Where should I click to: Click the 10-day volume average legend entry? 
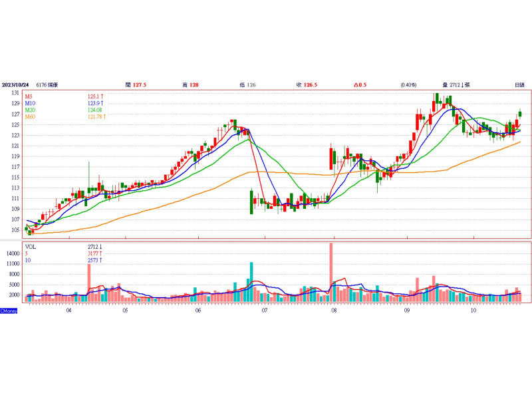click(x=28, y=260)
